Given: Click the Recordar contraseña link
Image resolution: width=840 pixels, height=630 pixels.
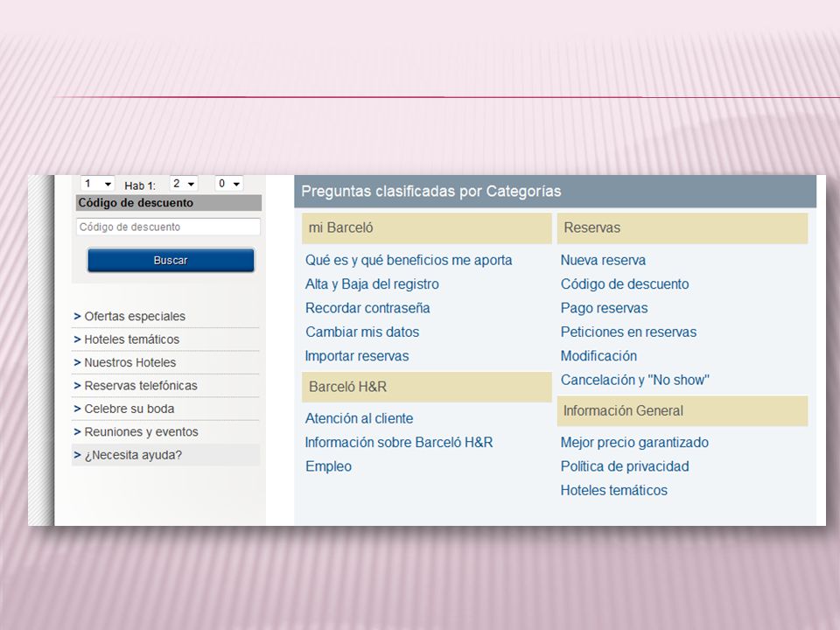Looking at the screenshot, I should point(367,308).
